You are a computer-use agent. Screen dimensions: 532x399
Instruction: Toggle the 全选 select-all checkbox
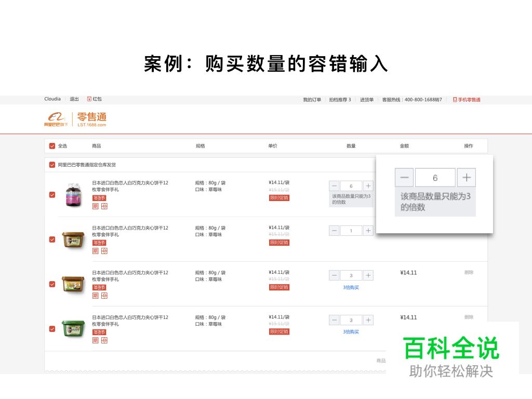click(52, 146)
